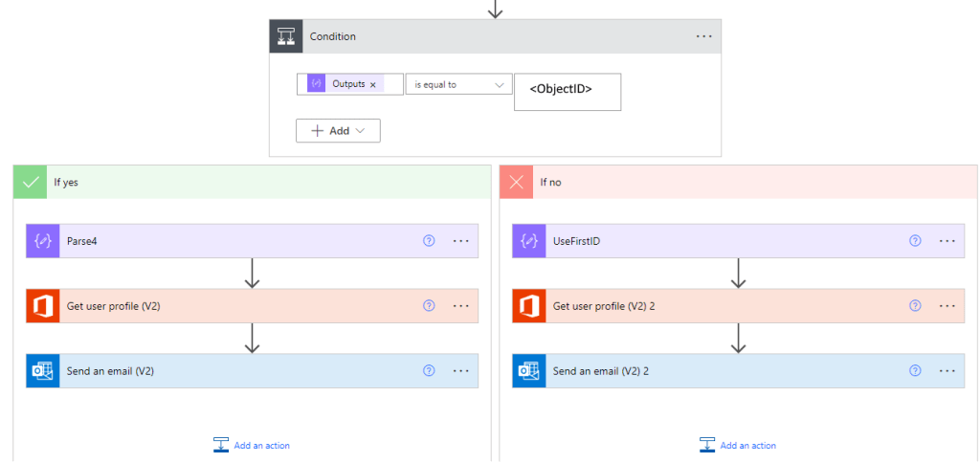The image size is (980, 463).
Task: Expand the Send an email (V2) 2 card
Action: 738,370
